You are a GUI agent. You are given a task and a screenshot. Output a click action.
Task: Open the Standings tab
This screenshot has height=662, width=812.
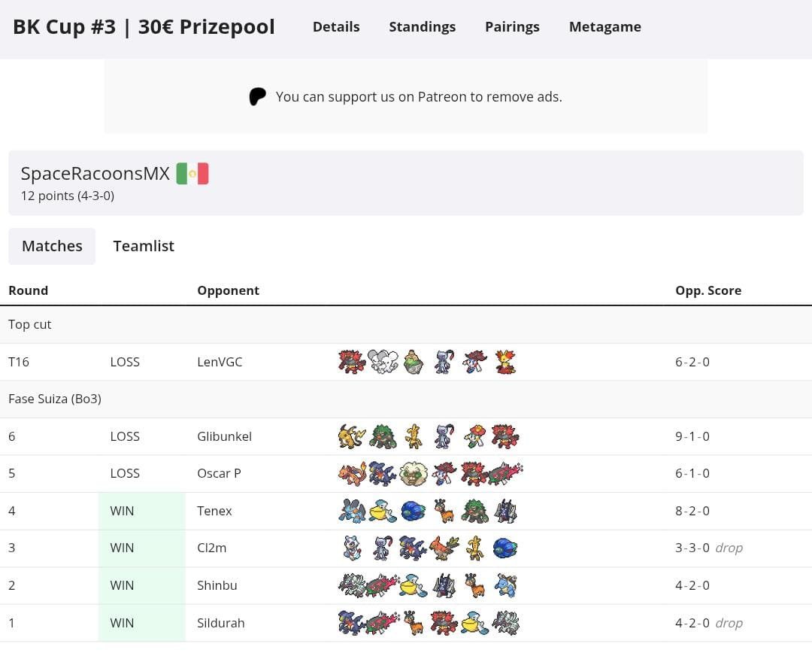pyautogui.click(x=422, y=27)
